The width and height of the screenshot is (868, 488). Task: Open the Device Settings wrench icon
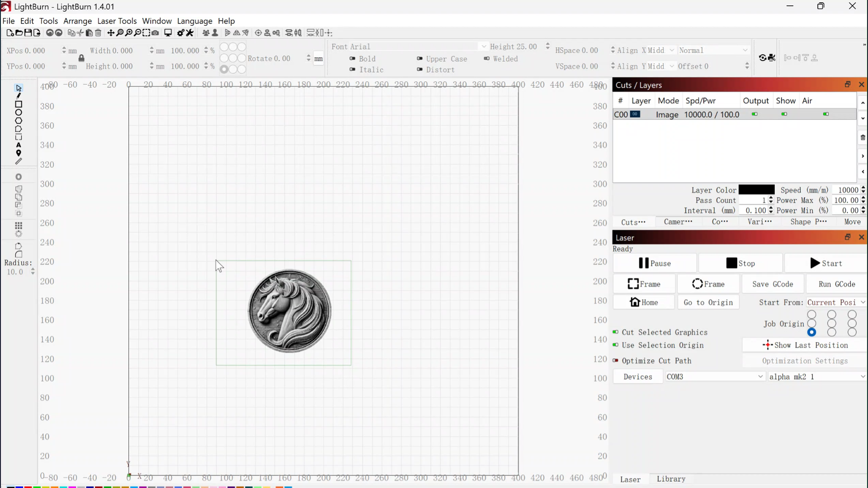tap(190, 33)
